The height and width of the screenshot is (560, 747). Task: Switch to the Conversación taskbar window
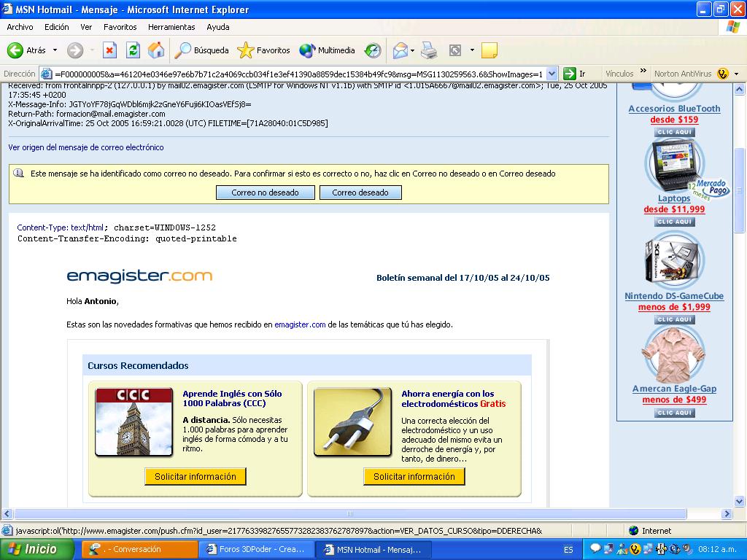pos(139,550)
